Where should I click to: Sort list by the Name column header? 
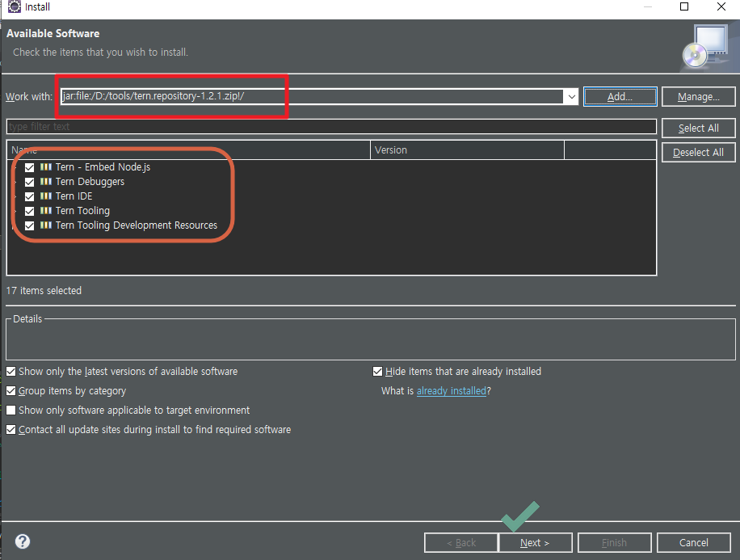pos(189,150)
